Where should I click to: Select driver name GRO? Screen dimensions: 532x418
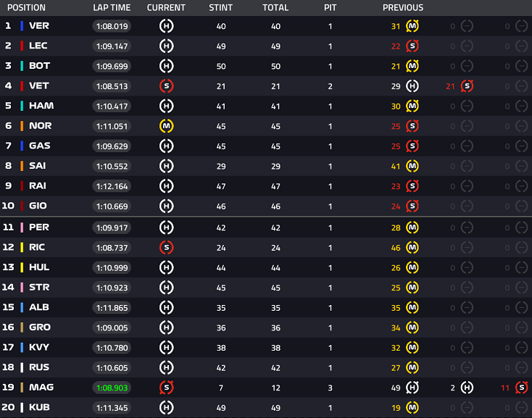(x=40, y=327)
